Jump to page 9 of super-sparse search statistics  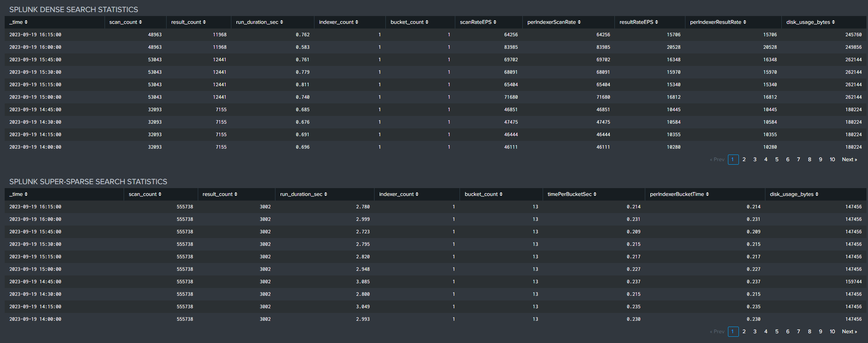pyautogui.click(x=820, y=332)
